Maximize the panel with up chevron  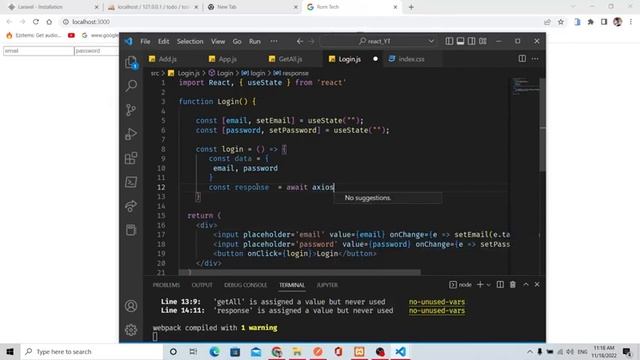526,284
